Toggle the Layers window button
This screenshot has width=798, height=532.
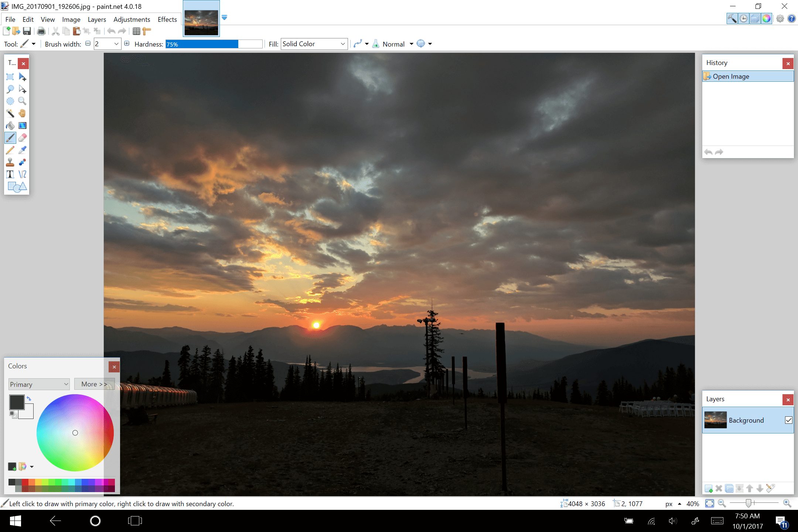click(755, 18)
